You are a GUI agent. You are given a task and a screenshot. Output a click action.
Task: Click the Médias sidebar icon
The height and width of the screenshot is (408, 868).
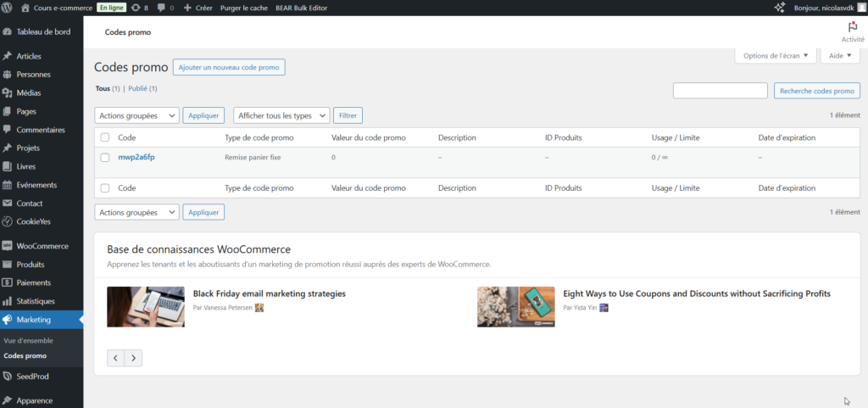tap(7, 93)
